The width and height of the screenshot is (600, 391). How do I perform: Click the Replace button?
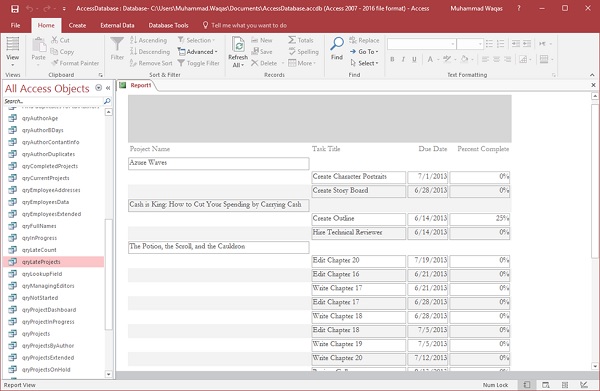(x=364, y=40)
